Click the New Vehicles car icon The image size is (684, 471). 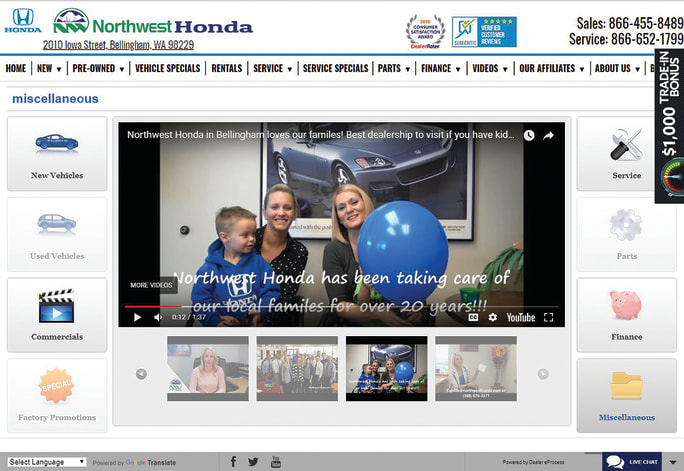click(x=56, y=143)
